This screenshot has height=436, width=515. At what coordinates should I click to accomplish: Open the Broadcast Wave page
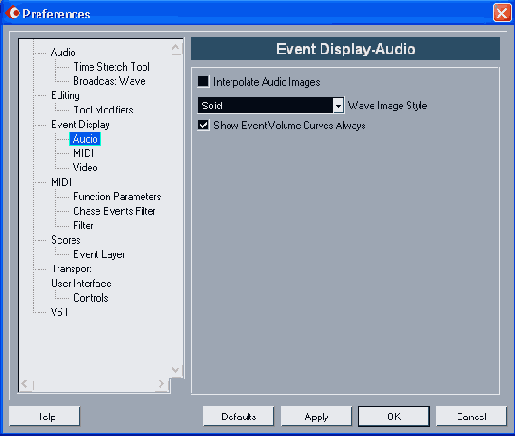point(109,81)
